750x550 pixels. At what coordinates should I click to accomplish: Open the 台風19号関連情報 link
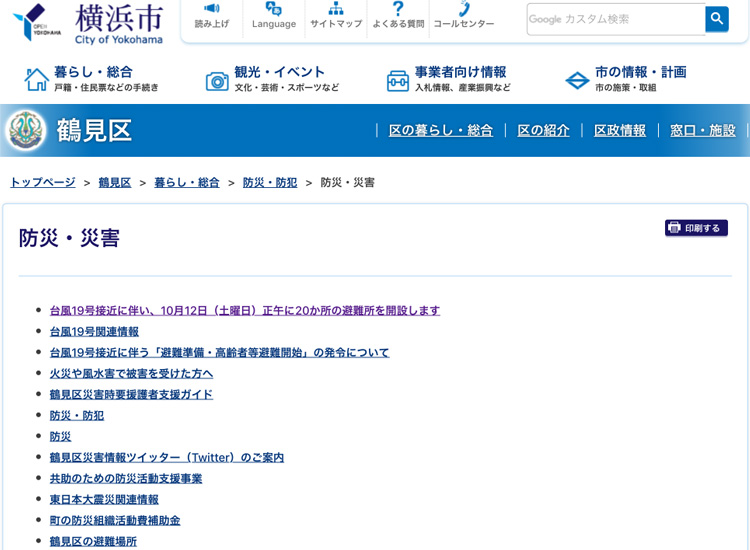coord(94,331)
